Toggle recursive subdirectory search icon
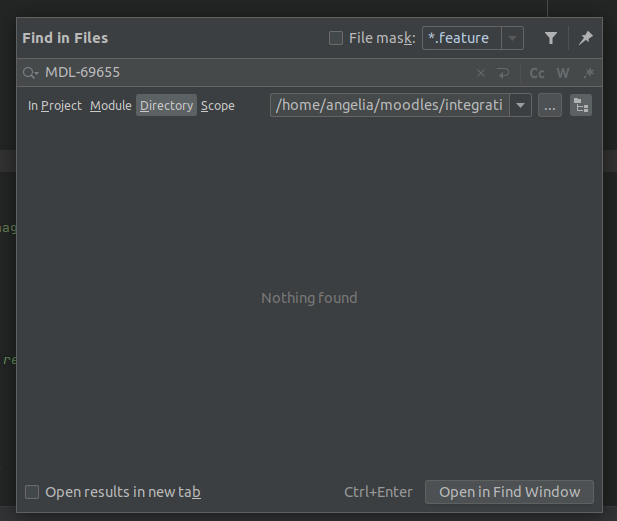617x521 pixels. pyautogui.click(x=581, y=105)
